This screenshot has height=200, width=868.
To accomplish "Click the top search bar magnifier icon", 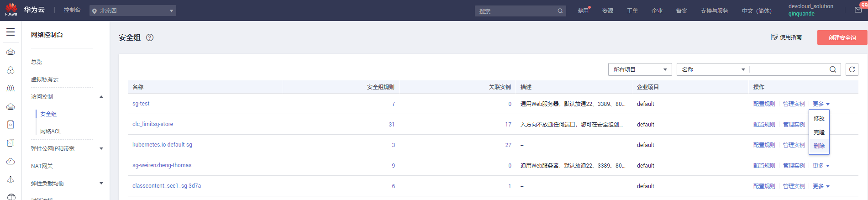I will click(x=560, y=11).
